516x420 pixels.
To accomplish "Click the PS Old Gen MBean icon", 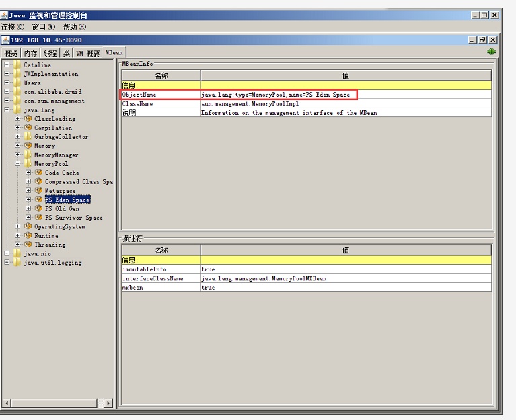I will (x=39, y=208).
